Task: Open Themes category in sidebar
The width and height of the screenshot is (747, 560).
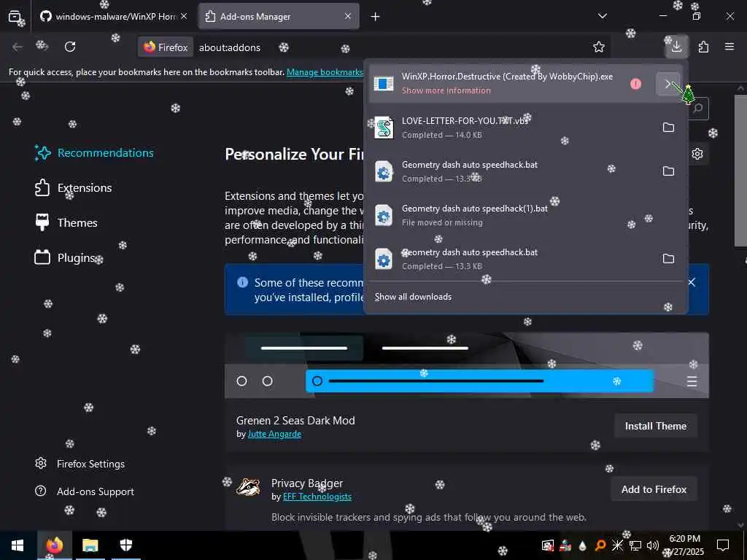Action: [x=66, y=222]
